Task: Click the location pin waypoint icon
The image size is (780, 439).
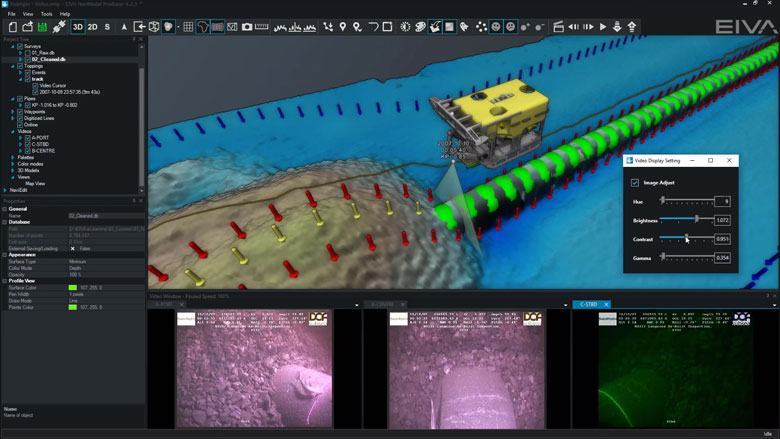Action: (x=343, y=27)
